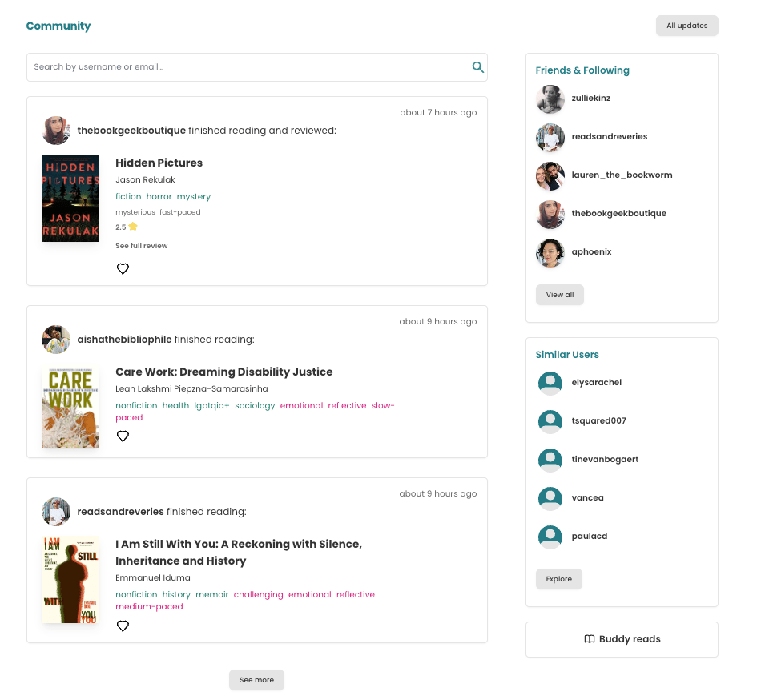The image size is (769, 700).
Task: Select fiction genre tag
Action: click(x=128, y=196)
